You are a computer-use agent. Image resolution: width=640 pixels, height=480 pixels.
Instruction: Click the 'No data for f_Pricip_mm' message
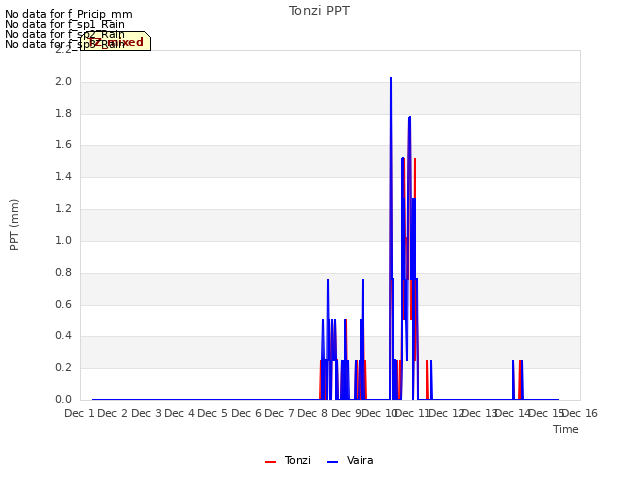(x=69, y=14)
